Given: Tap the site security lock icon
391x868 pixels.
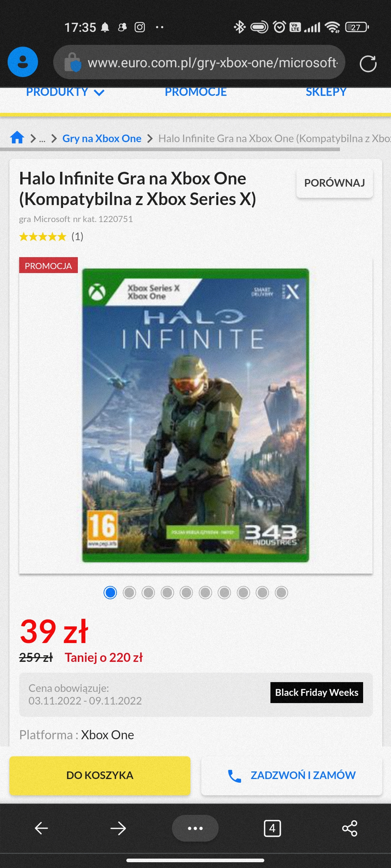Looking at the screenshot, I should (73, 63).
